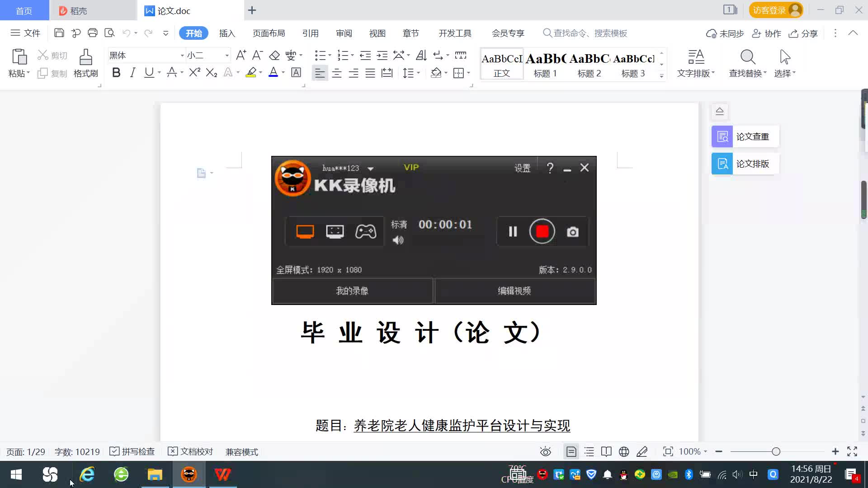Toggle bold formatting

(116, 73)
